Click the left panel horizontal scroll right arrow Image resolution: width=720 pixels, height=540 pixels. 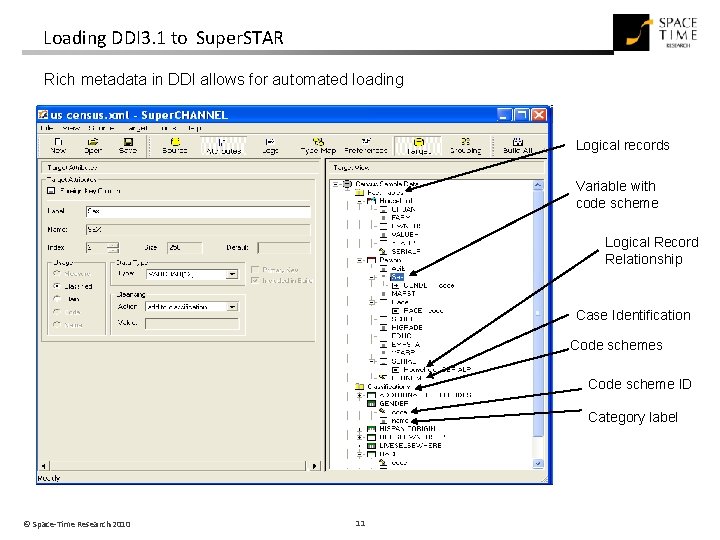click(314, 466)
